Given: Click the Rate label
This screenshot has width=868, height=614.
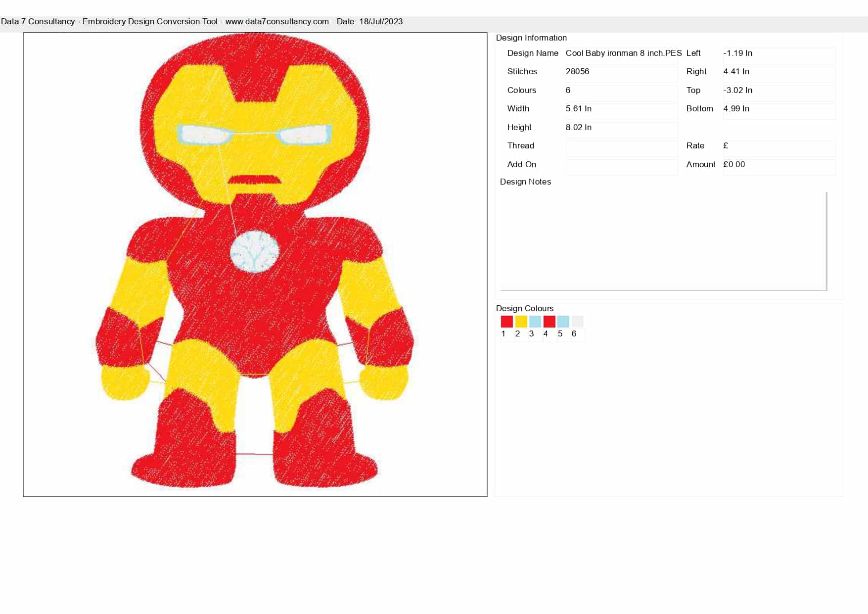Looking at the screenshot, I should click(695, 145).
